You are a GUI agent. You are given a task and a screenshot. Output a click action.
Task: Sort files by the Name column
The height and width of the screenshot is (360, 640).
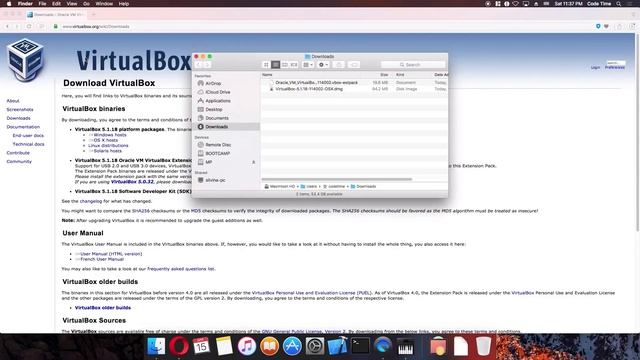pyautogui.click(x=267, y=75)
